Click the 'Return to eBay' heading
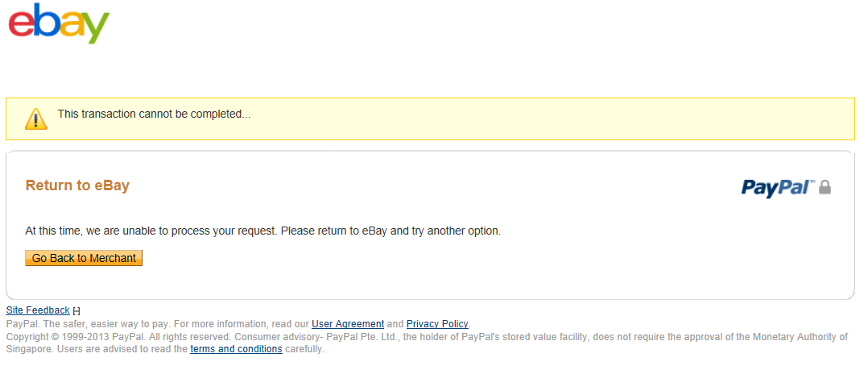This screenshot has height=366, width=868. coord(77,185)
